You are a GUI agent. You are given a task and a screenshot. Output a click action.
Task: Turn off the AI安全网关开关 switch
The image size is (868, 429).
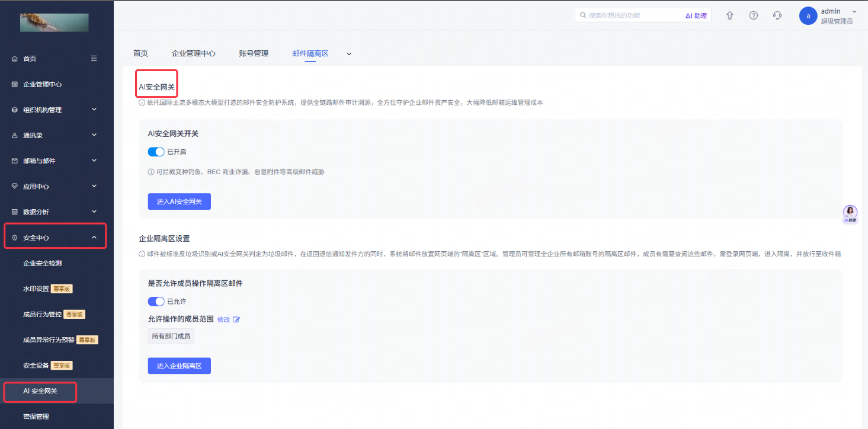point(156,152)
